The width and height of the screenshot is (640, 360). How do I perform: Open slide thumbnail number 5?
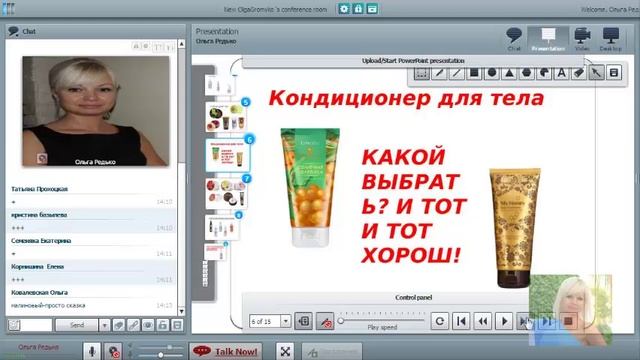pos(226,117)
